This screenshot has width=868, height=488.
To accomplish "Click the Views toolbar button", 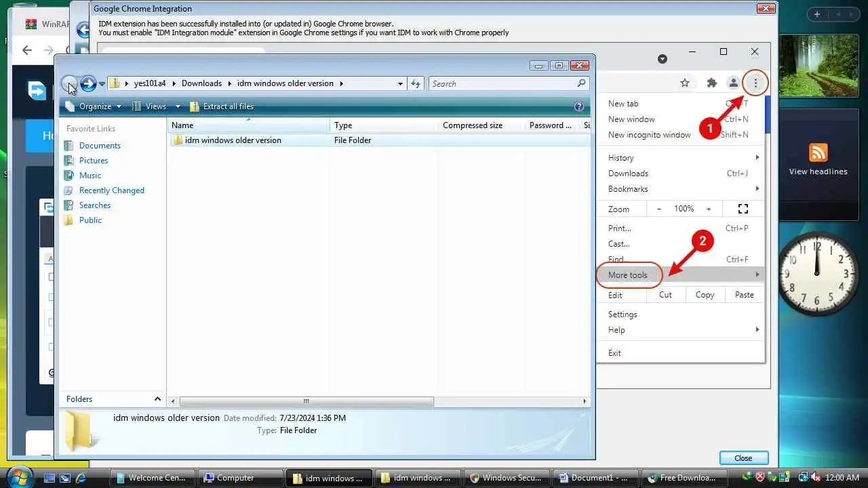I will pyautogui.click(x=149, y=106).
